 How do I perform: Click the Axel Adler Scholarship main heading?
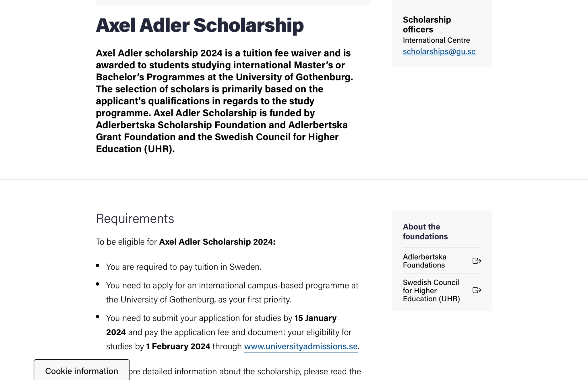[x=200, y=25]
